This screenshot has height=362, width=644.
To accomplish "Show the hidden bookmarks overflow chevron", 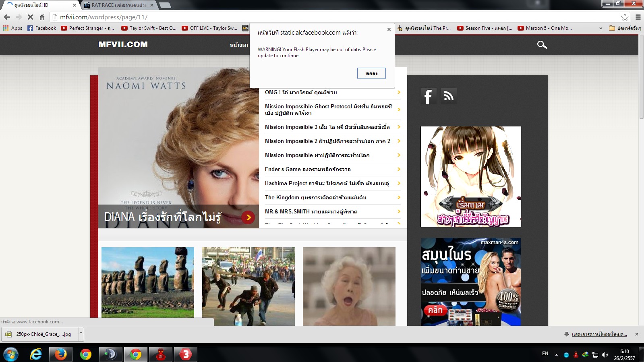I will coord(601,28).
